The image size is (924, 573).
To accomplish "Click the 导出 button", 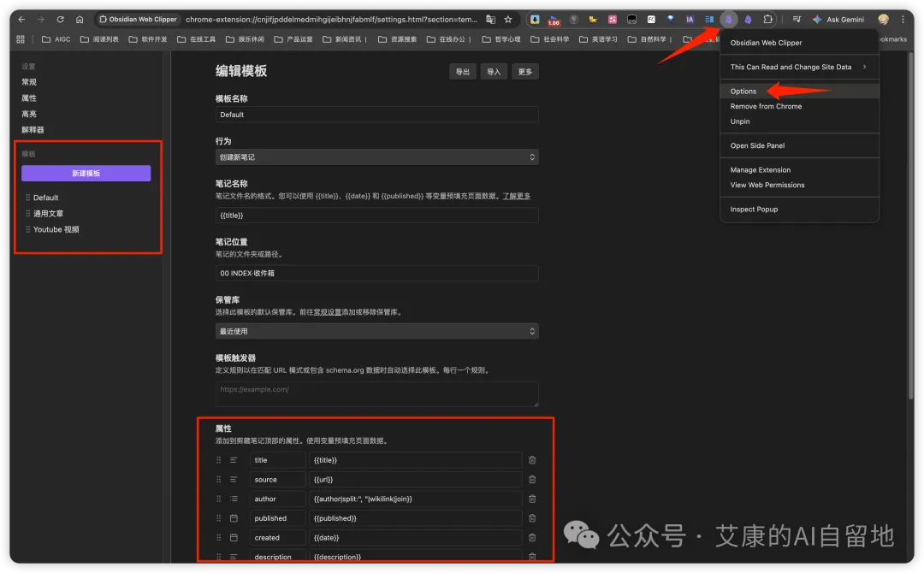I will click(x=462, y=72).
